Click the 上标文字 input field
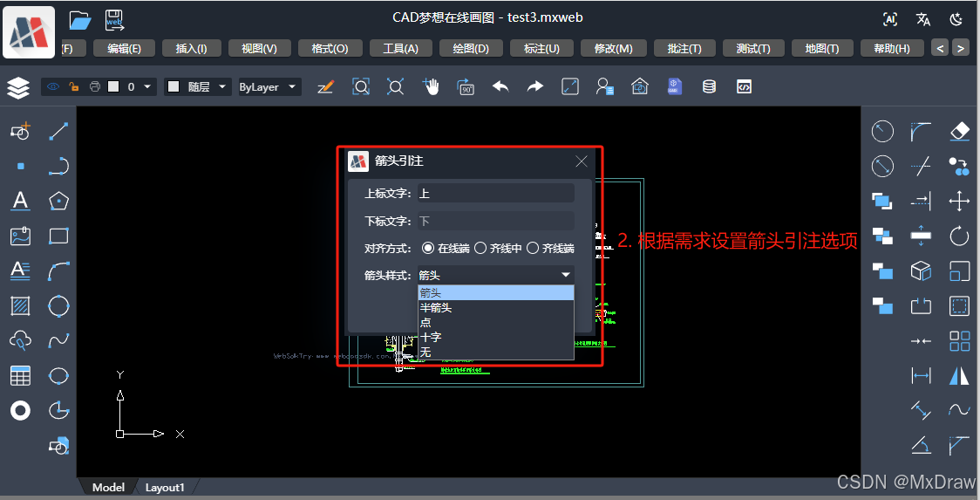 pos(495,194)
